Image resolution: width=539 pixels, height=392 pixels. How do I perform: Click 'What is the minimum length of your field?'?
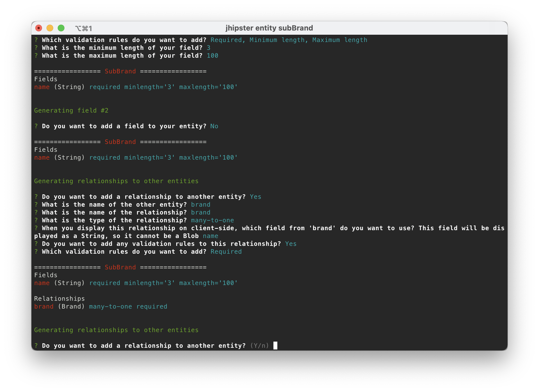tap(122, 48)
